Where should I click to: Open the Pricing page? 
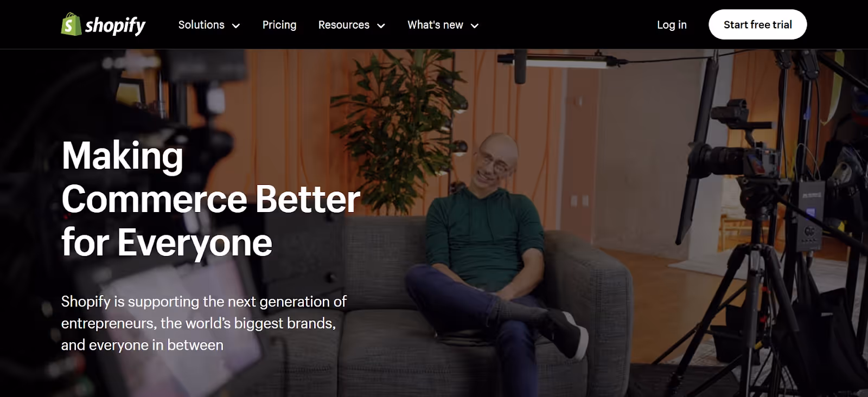point(279,25)
